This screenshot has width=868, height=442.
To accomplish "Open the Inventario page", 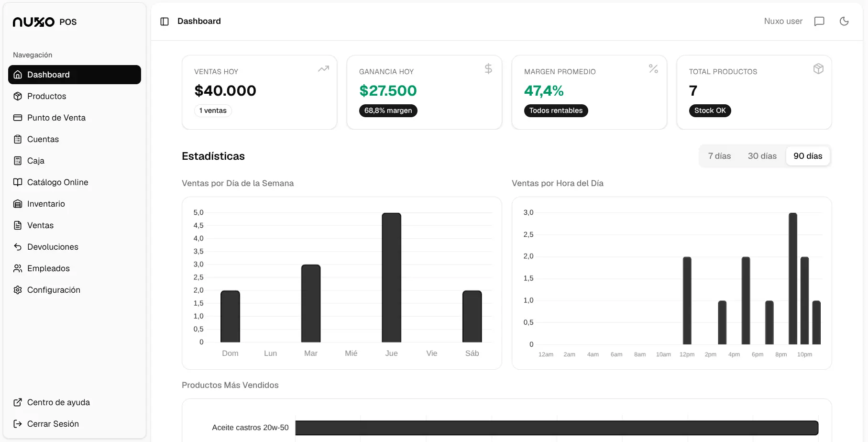I will click(x=75, y=204).
